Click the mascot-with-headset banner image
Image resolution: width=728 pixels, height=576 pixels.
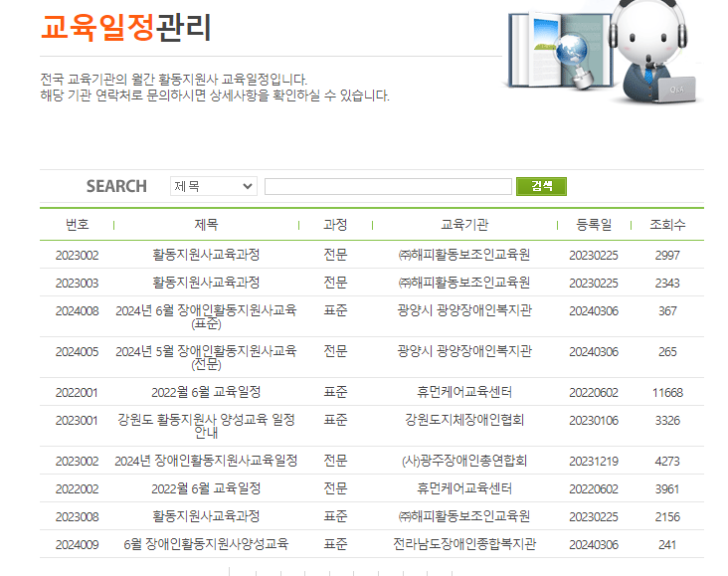click(x=603, y=51)
